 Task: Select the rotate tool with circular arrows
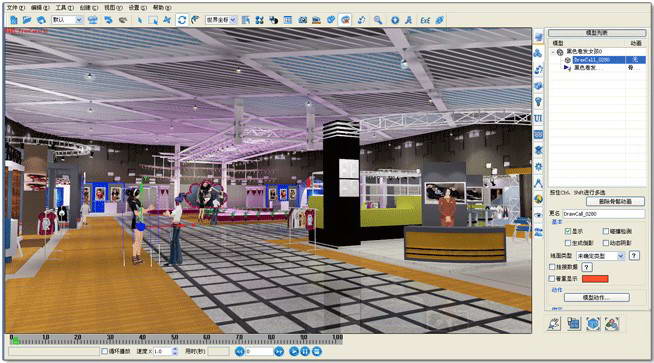[x=182, y=20]
